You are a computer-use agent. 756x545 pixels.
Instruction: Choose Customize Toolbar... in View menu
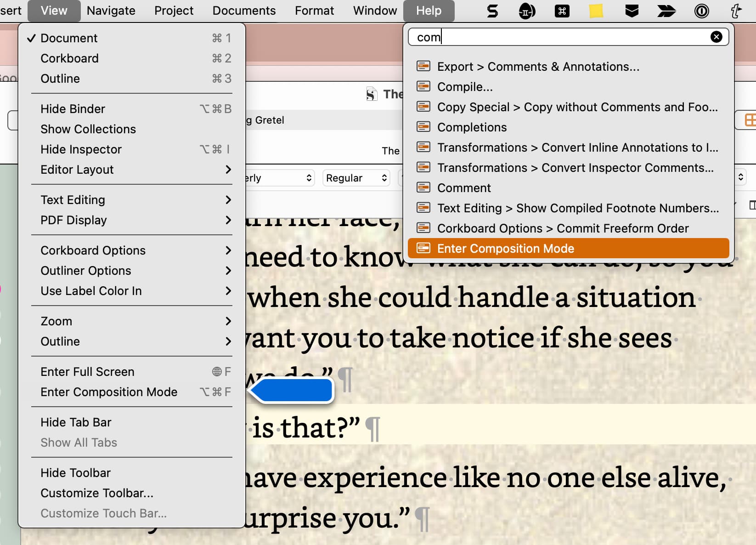pos(131,493)
